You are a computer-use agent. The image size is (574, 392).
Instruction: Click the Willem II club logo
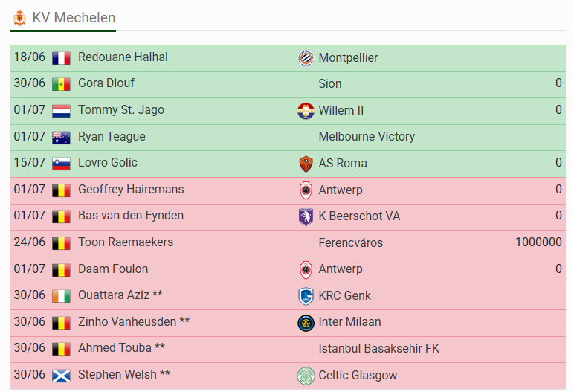[x=306, y=111]
